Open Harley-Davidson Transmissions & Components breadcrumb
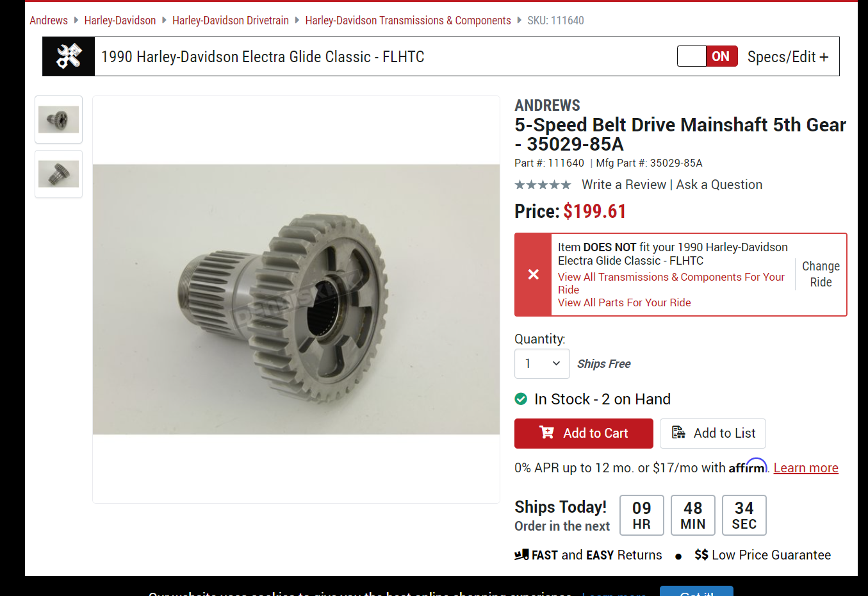 408,21
